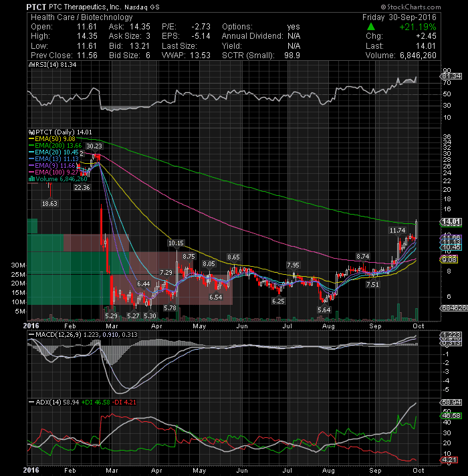Screen dimensions: 468x476
Task: Click the 'Prev Close: 11.56' entry
Action: point(64,55)
